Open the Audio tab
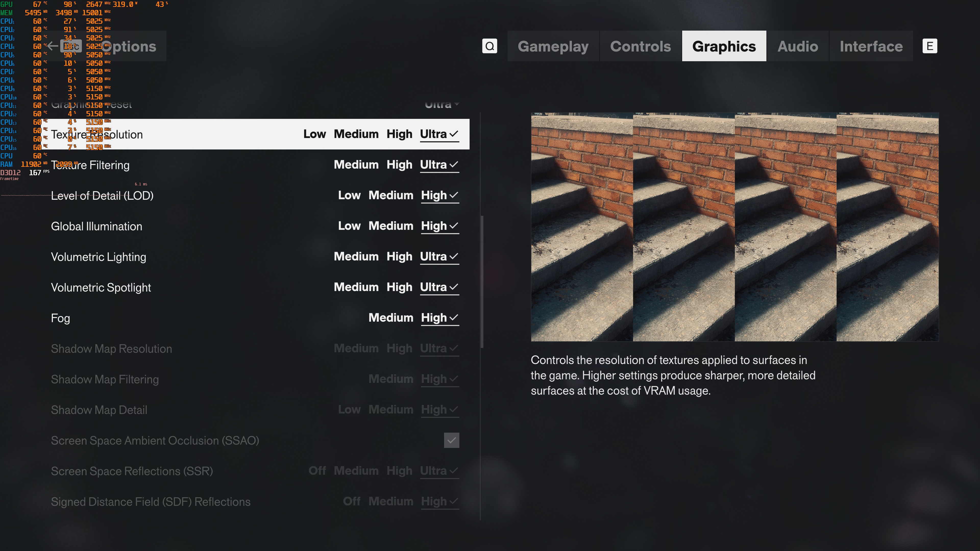This screenshot has height=551, width=980. click(x=797, y=46)
